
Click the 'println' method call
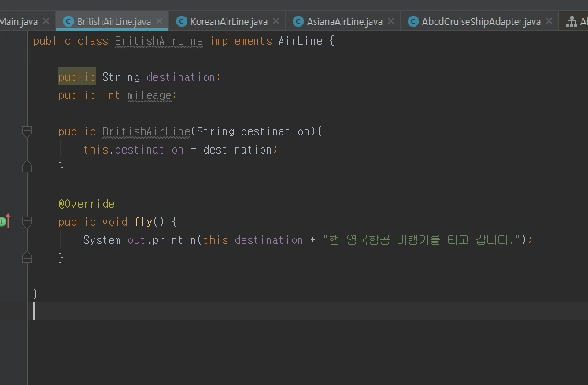point(175,240)
